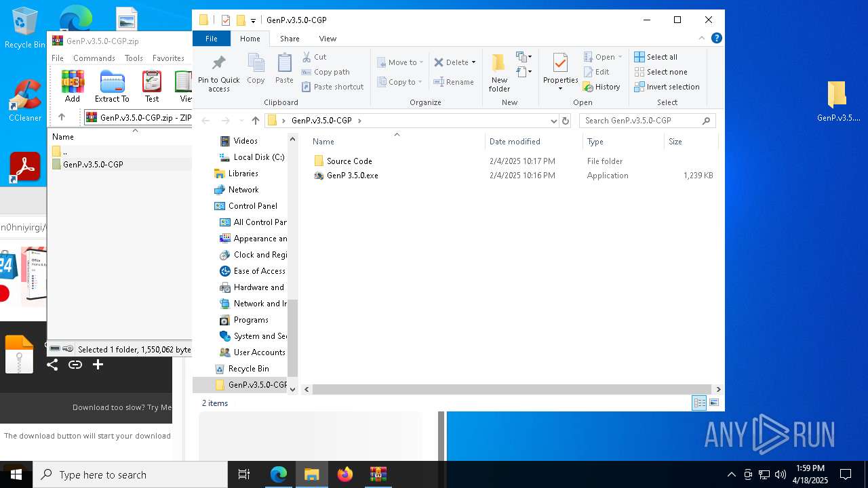Viewport: 868px width, 488px height.
Task: Switch to large icons view layout
Action: pyautogui.click(x=713, y=403)
